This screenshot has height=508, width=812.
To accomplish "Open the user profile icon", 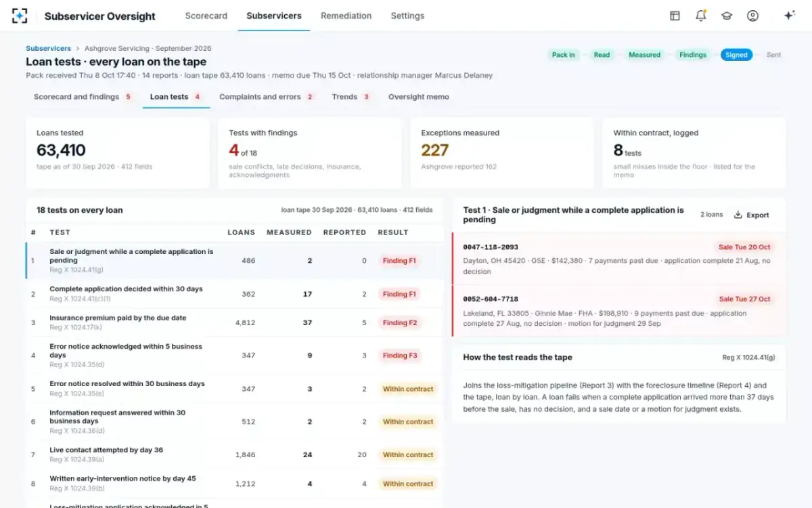I will [x=752, y=16].
